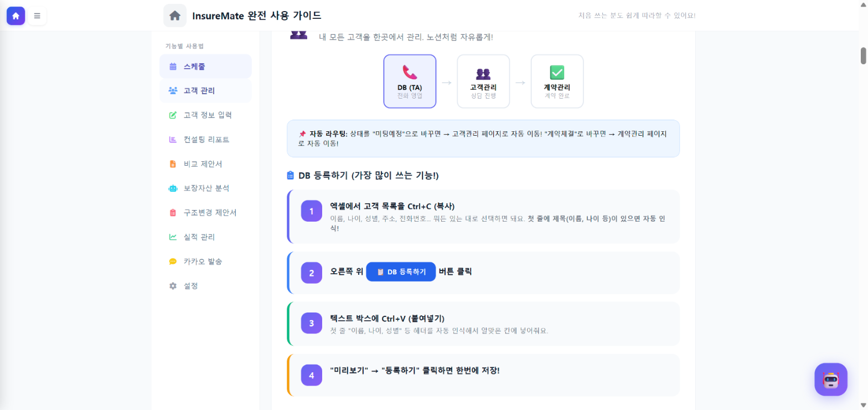Click the gray house icon beside the guide title

pos(175,16)
